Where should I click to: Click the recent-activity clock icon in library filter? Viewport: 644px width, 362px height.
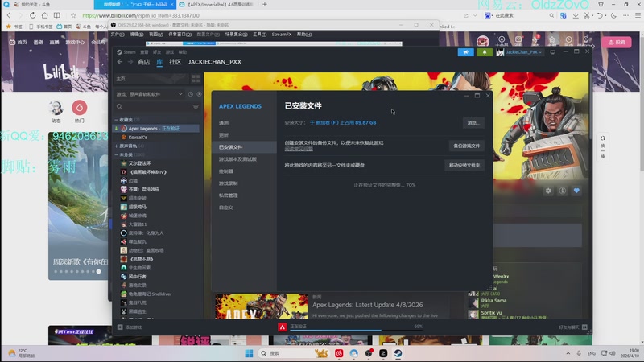(191, 94)
